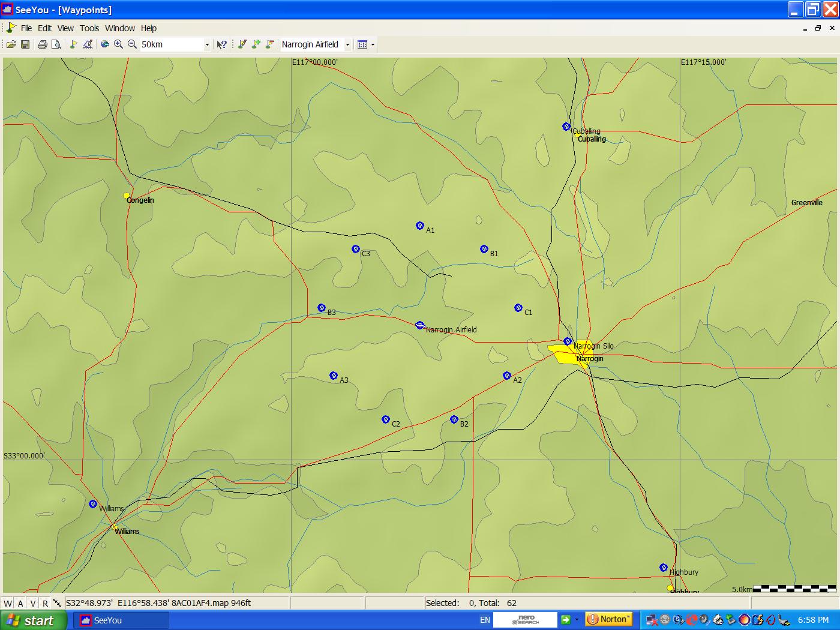Toggle the V button in status bar
The height and width of the screenshot is (630, 840).
pyautogui.click(x=32, y=604)
